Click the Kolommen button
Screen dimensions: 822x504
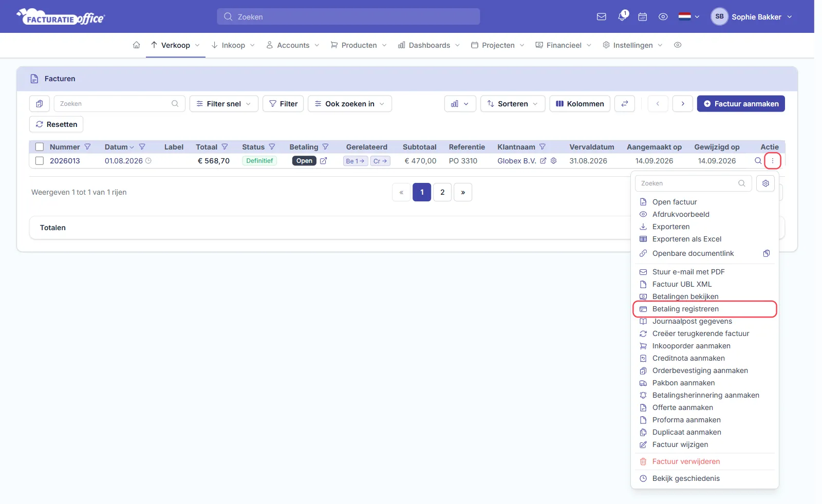pyautogui.click(x=580, y=104)
